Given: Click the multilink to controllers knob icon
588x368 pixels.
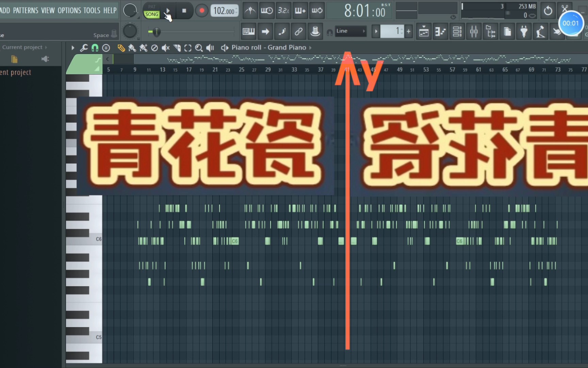Looking at the screenshot, I should click(x=315, y=32).
